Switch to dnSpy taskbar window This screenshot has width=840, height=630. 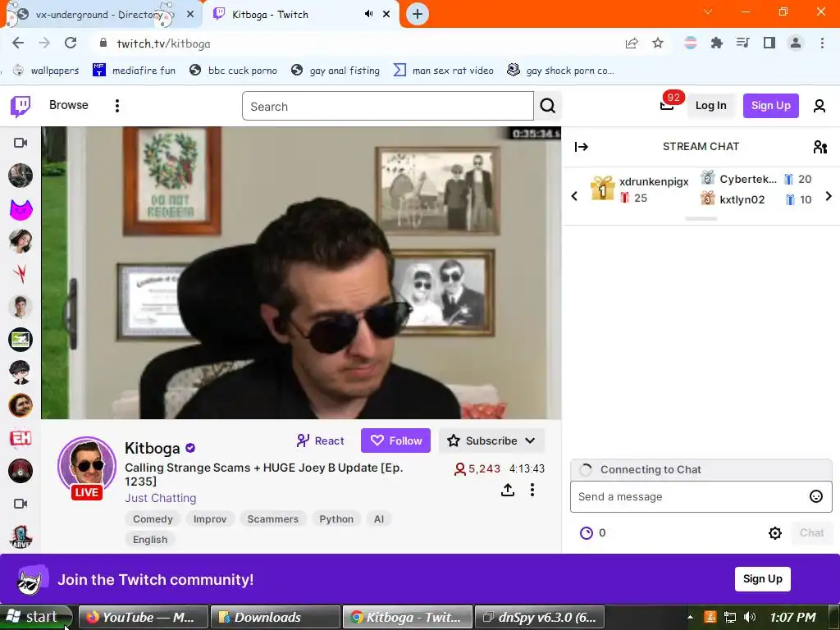tap(540, 617)
